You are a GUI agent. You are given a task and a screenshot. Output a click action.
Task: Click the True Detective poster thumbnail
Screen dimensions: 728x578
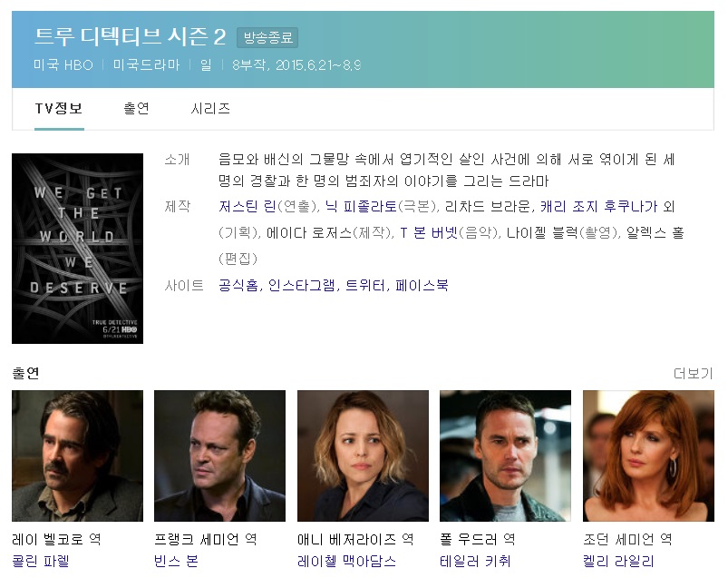pos(78,249)
